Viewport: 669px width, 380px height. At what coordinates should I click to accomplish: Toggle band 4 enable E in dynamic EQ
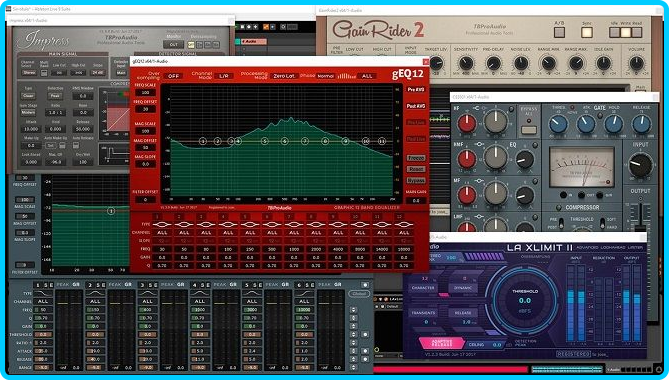[x=209, y=285]
